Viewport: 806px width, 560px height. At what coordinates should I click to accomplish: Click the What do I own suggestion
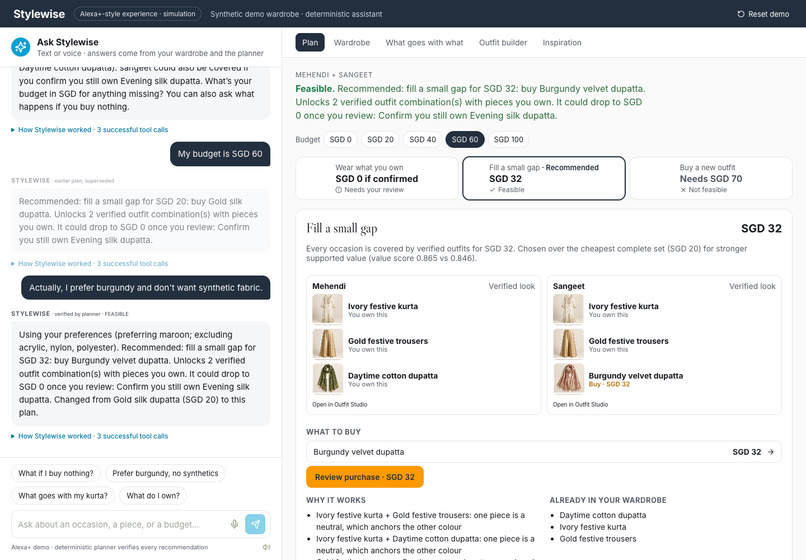153,496
